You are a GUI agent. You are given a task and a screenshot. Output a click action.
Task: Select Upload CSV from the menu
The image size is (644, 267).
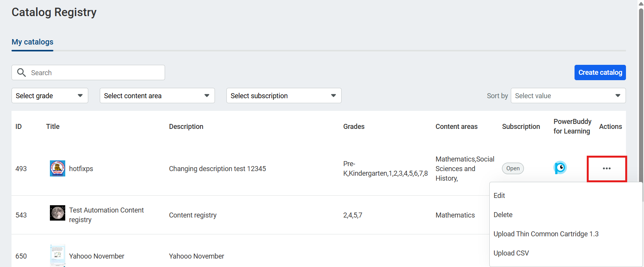tap(511, 253)
